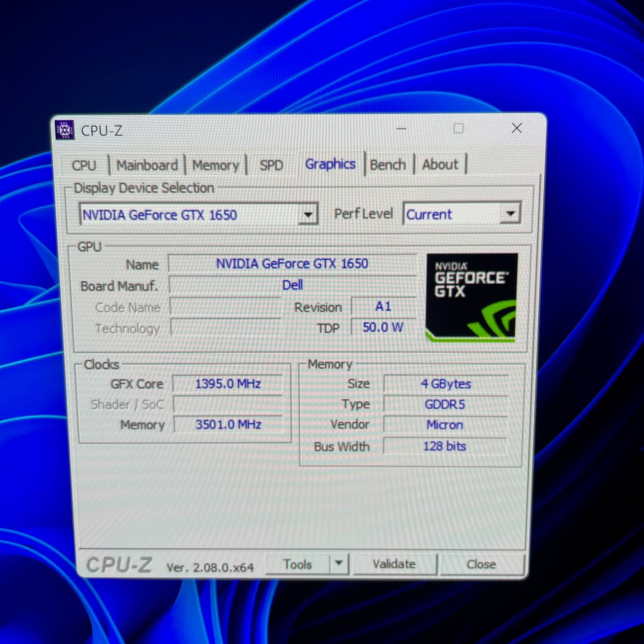Click the CPU-Z title bar text
Viewport: 644px width, 644px height.
(102, 131)
